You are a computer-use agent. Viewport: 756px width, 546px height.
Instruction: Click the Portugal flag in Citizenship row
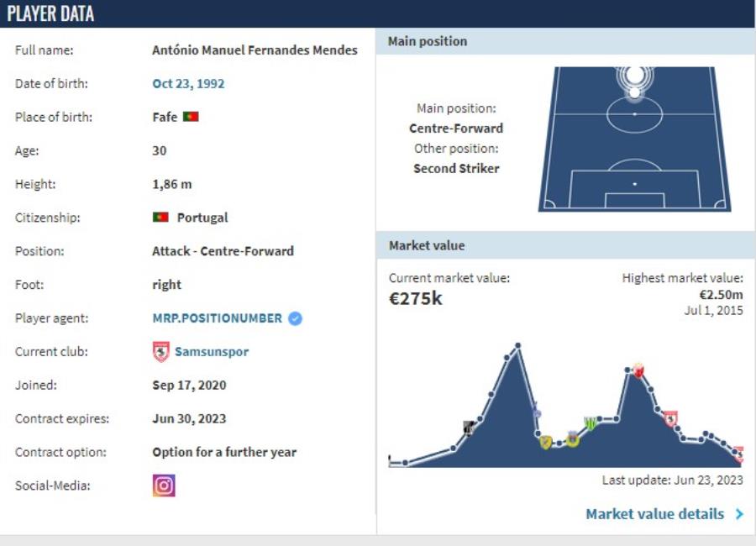tap(160, 217)
